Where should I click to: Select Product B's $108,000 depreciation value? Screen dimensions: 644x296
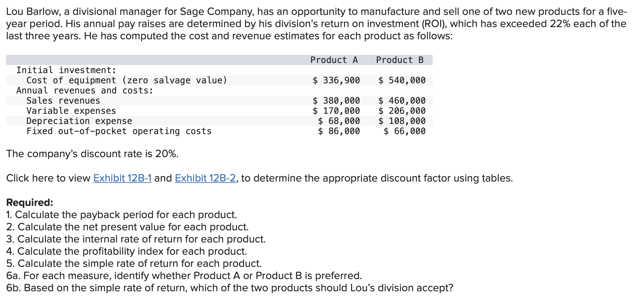click(x=402, y=121)
